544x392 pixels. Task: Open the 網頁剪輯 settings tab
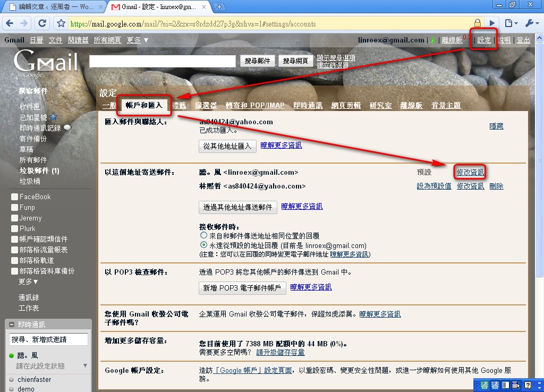pos(346,106)
